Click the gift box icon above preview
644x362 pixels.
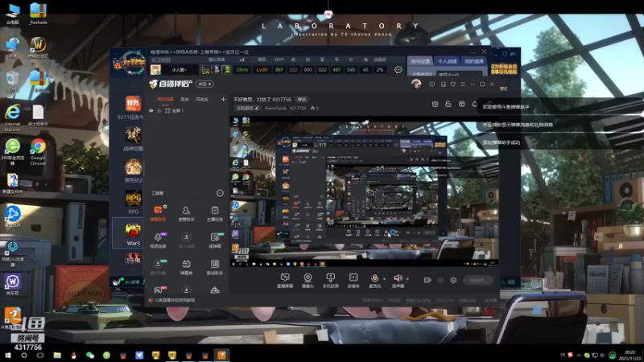click(435, 105)
